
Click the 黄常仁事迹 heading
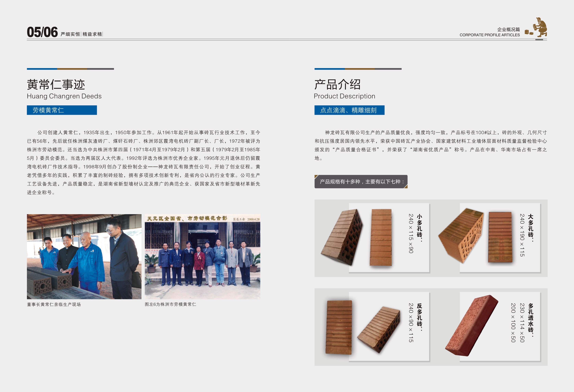[x=56, y=85]
